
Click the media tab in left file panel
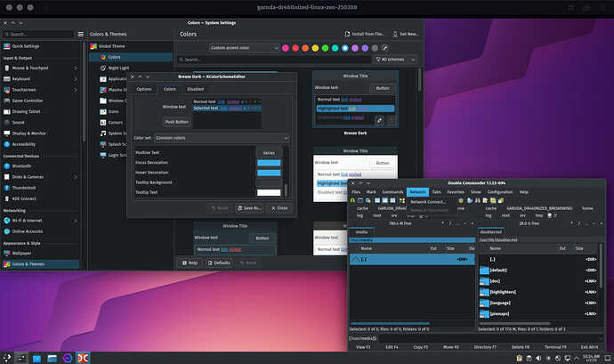361,232
